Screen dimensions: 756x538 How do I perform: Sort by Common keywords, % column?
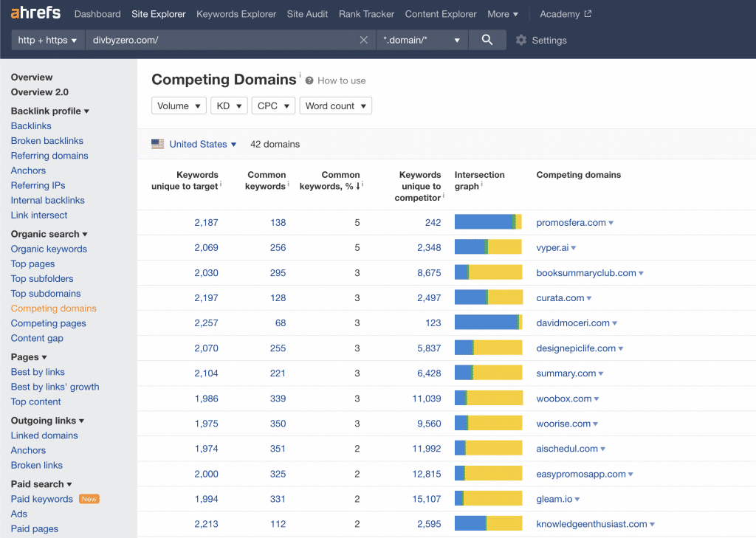[x=330, y=180]
